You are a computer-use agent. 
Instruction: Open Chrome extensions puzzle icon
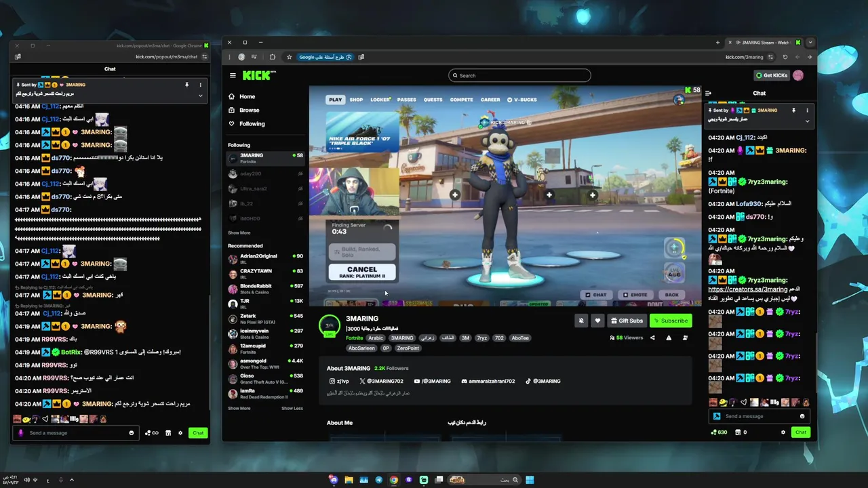pos(273,57)
